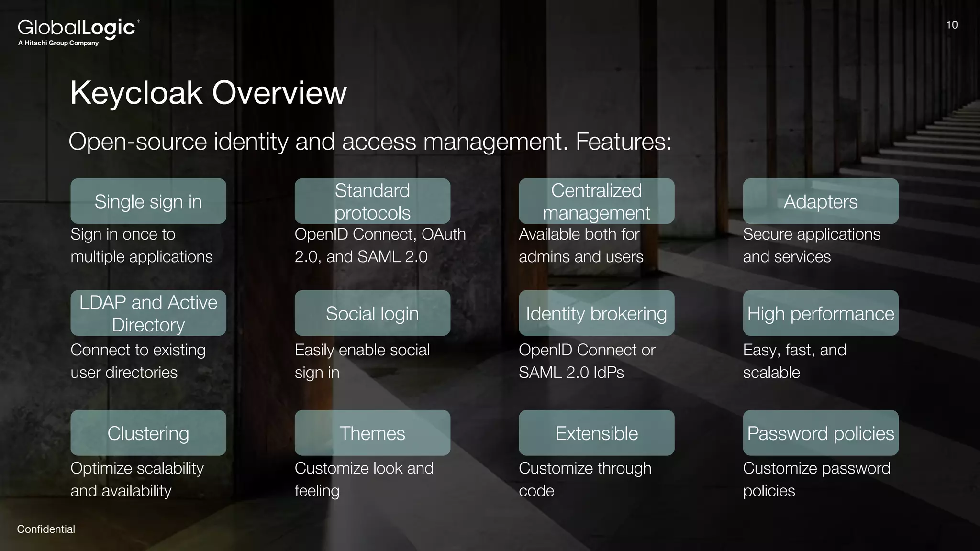This screenshot has height=551, width=980.
Task: Click the Easy, fast, and scalable text
Action: [794, 361]
